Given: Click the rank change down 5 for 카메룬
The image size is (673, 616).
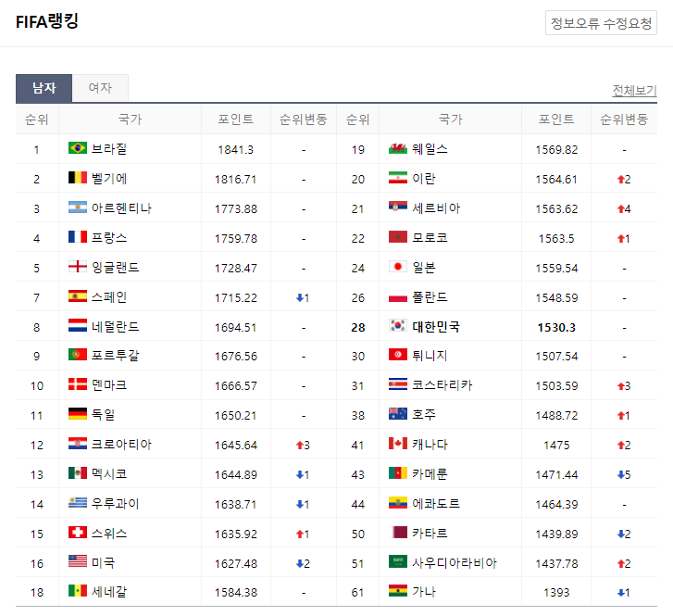Looking at the screenshot, I should pos(624,475).
